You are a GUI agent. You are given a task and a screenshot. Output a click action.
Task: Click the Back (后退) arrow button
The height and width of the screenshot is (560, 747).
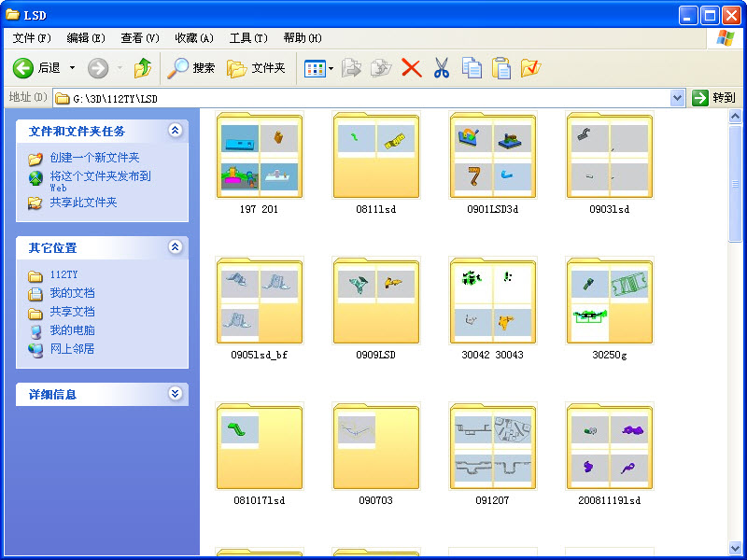(36, 68)
